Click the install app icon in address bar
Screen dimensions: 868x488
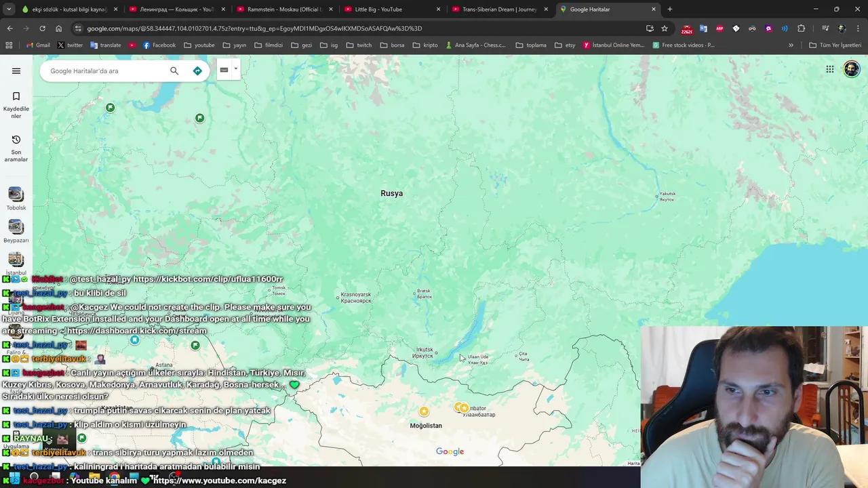pyautogui.click(x=650, y=28)
